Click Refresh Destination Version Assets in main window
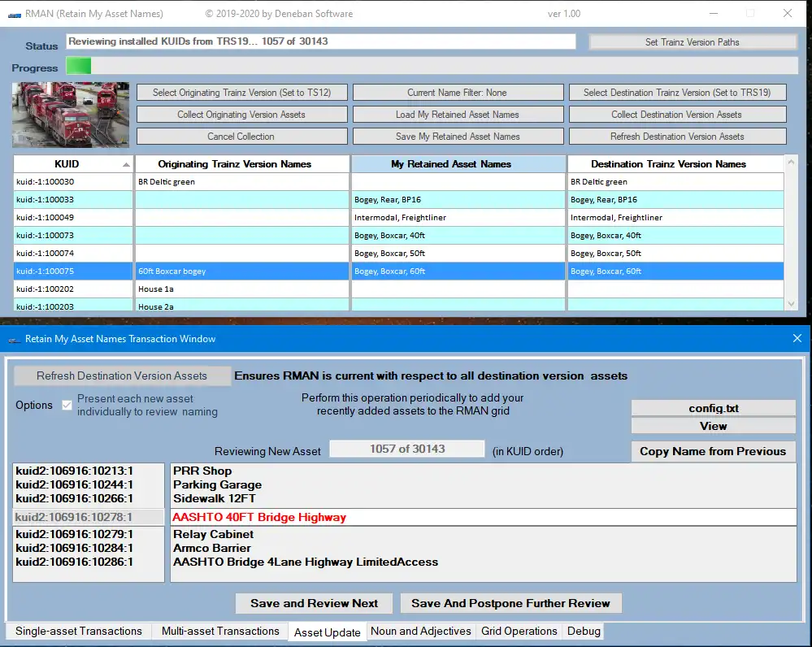 [x=677, y=137]
